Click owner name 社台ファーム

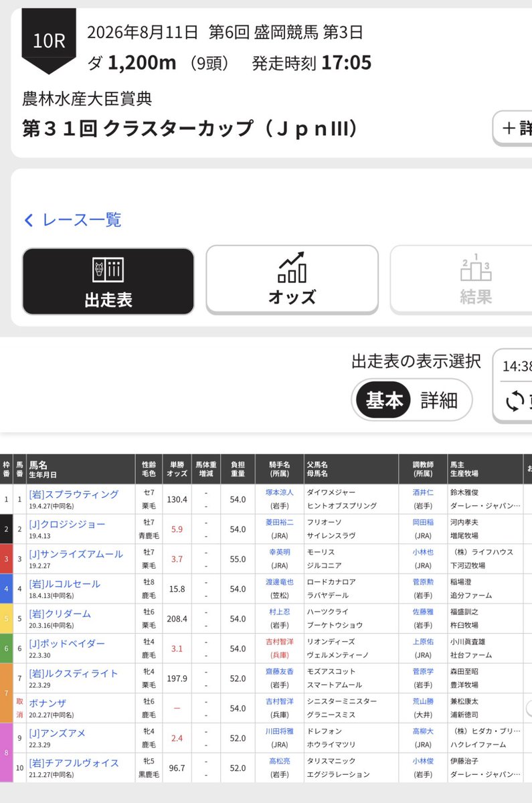470,654
